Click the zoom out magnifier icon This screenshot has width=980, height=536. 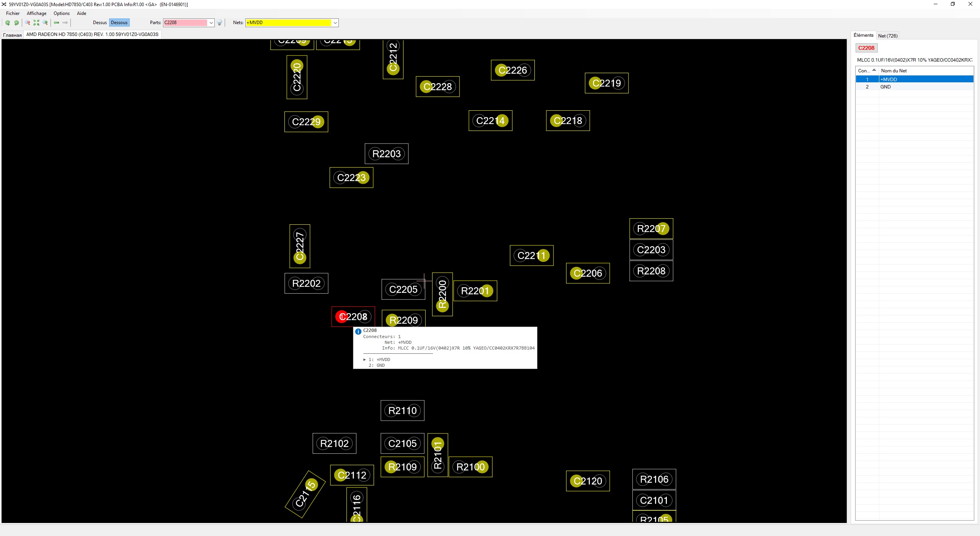tap(28, 23)
